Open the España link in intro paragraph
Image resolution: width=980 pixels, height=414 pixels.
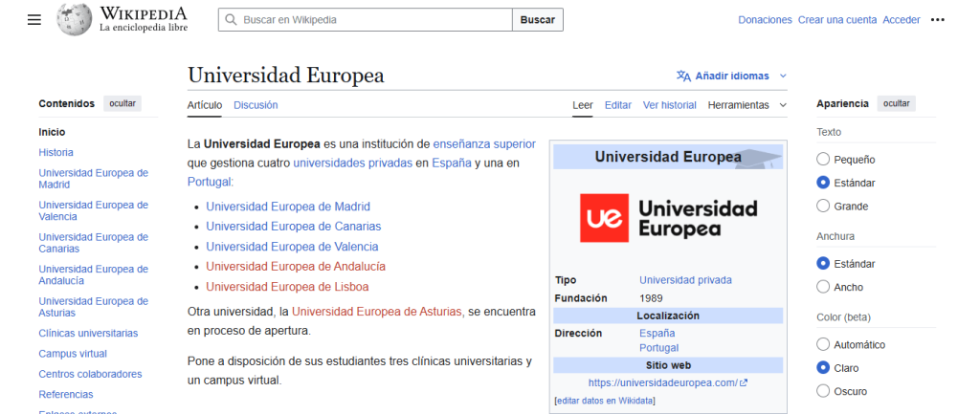coord(452,163)
